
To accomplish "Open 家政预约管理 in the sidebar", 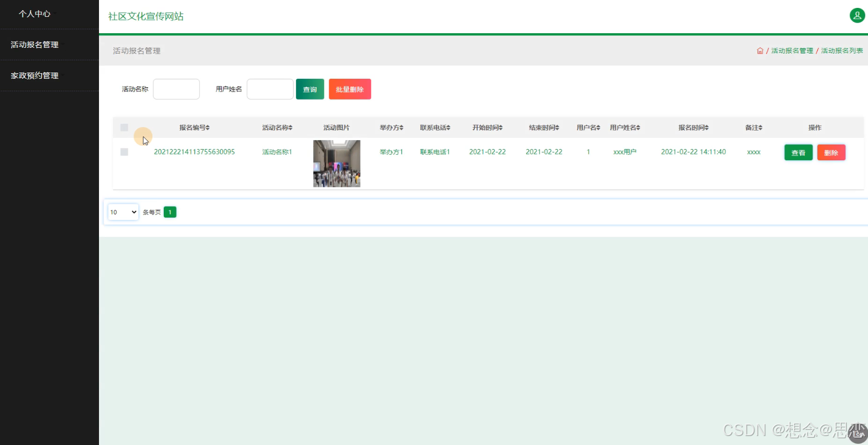I will pos(34,75).
